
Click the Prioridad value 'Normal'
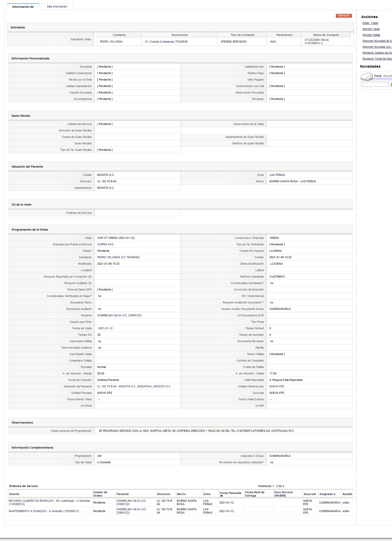[101, 367]
